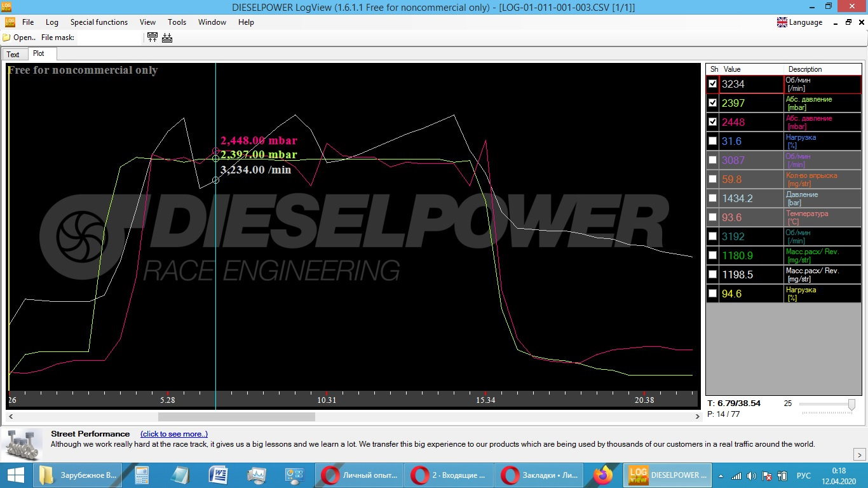Click the UK flag Language icon
Viewport: 868px width, 488px height.
782,22
